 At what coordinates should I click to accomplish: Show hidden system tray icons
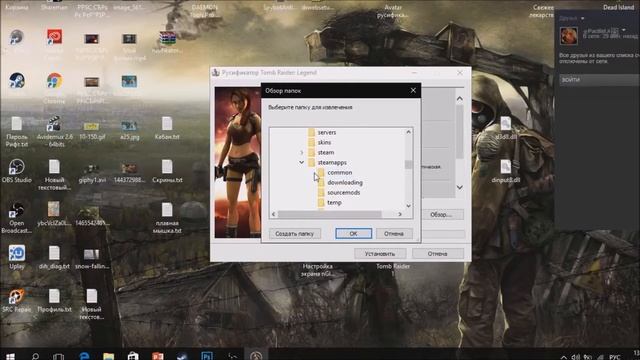click(564, 357)
